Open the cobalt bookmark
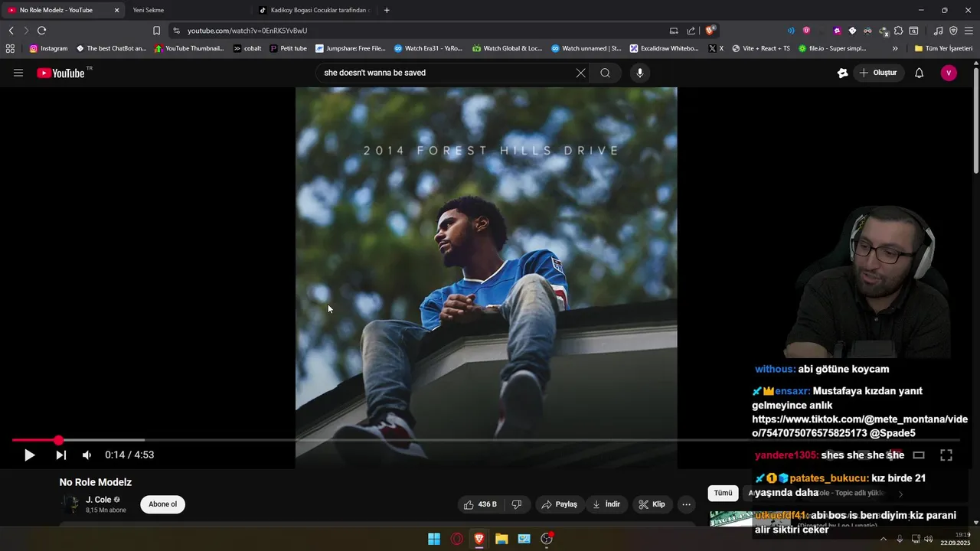 [247, 48]
